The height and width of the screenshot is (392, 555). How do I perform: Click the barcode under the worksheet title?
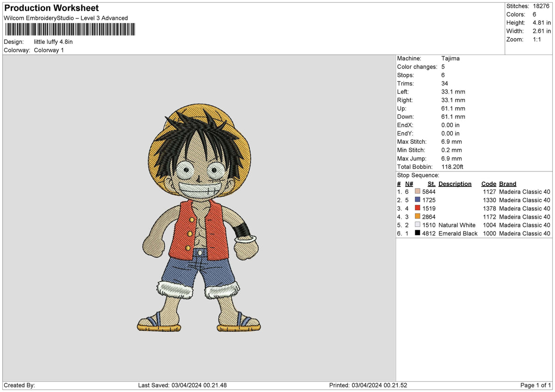[x=70, y=30]
